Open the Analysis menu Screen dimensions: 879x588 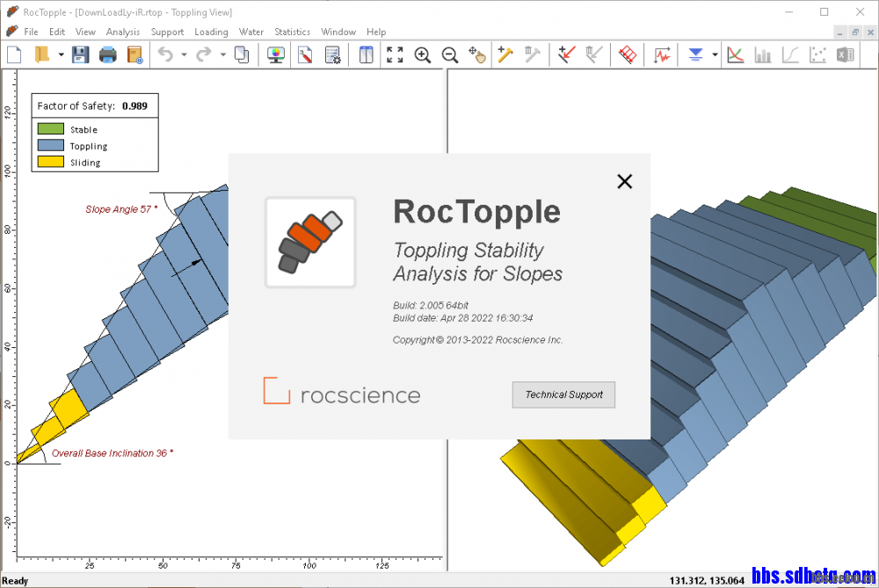(123, 32)
